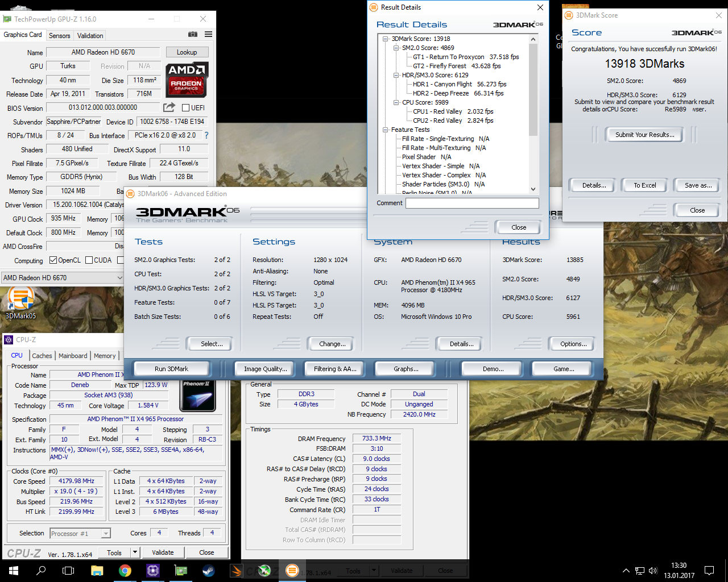Click Options under 3DMark06 Results
The width and height of the screenshot is (728, 582).
point(573,344)
